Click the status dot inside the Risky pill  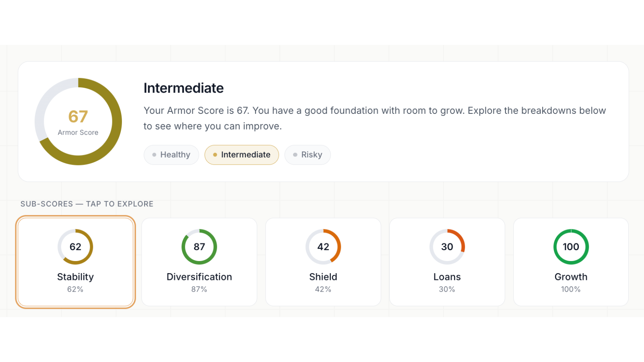pyautogui.click(x=295, y=154)
